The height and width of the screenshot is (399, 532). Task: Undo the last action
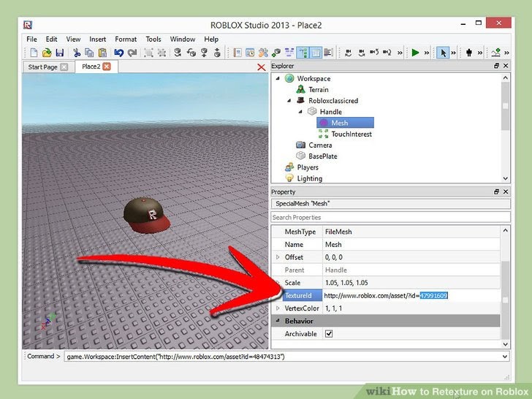point(118,53)
